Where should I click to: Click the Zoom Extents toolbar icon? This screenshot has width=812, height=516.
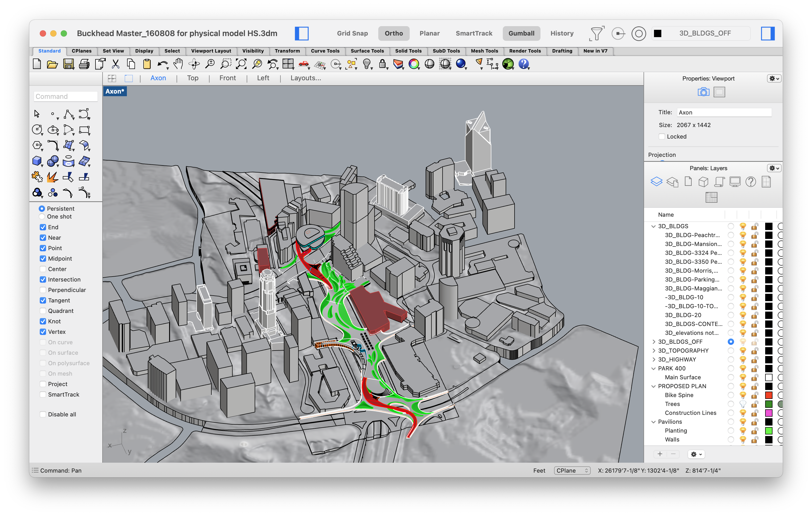241,64
